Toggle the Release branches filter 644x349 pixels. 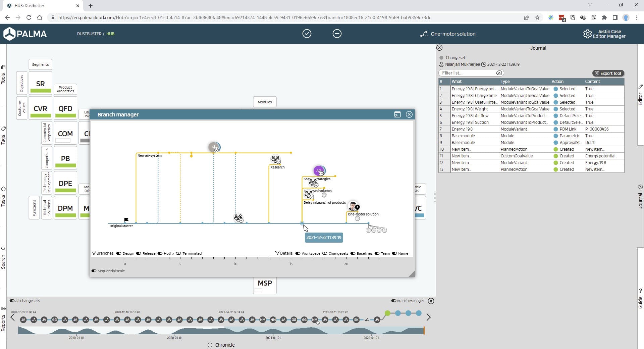139,253
